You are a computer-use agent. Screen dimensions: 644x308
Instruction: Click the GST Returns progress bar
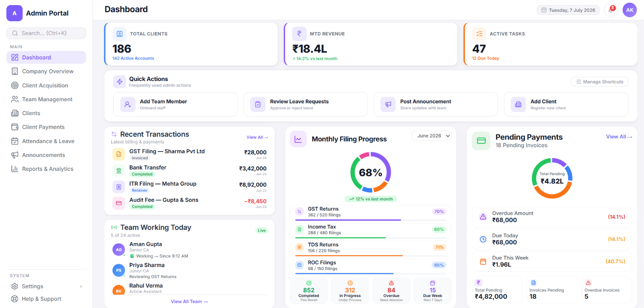pos(371,220)
